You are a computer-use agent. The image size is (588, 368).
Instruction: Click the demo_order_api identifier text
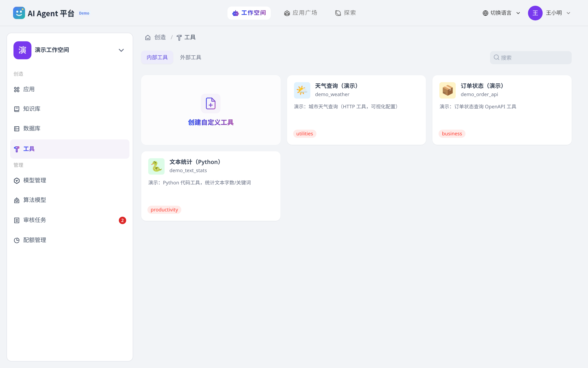pos(479,94)
